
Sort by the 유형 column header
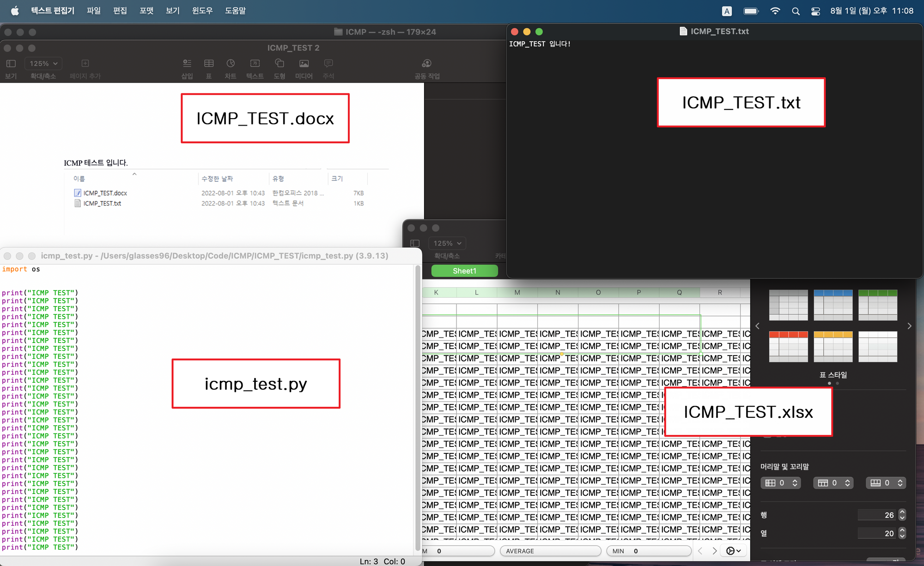(x=278, y=179)
